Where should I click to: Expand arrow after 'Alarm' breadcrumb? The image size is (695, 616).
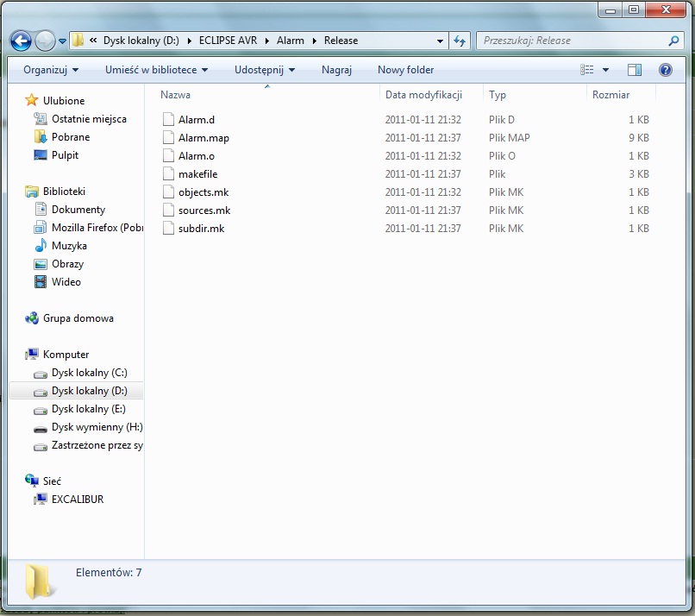point(314,41)
